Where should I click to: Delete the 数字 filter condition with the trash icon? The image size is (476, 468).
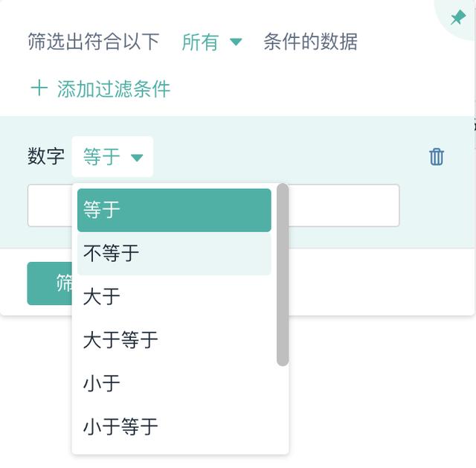[x=437, y=156]
